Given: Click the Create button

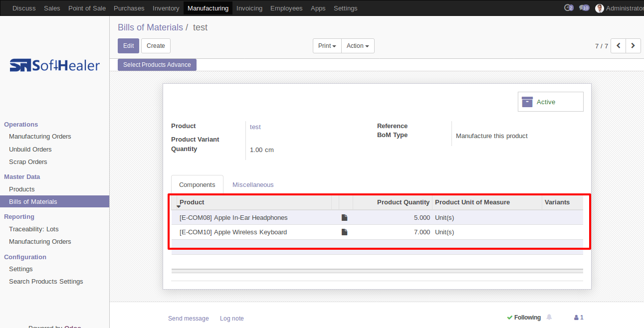Looking at the screenshot, I should 156,46.
